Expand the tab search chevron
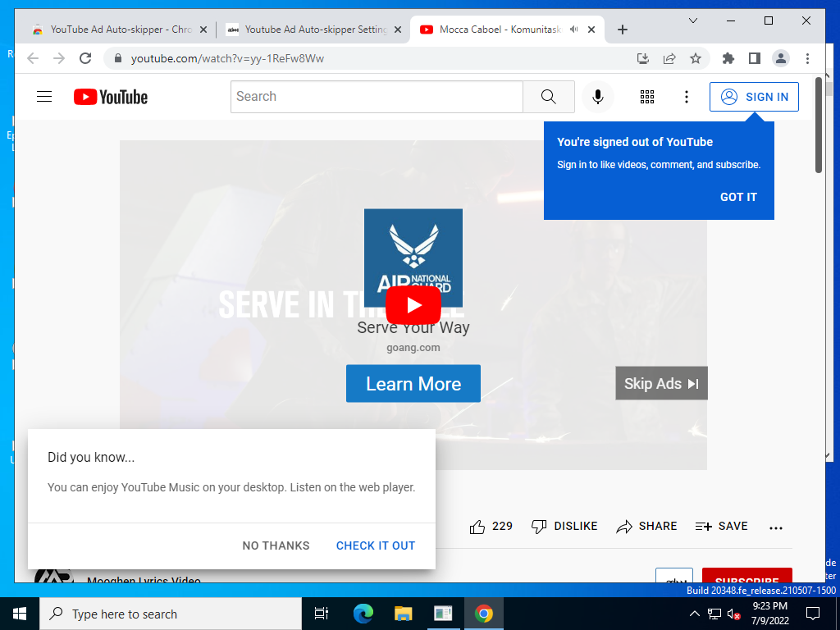Viewport: 840px width, 630px height. coord(692,21)
